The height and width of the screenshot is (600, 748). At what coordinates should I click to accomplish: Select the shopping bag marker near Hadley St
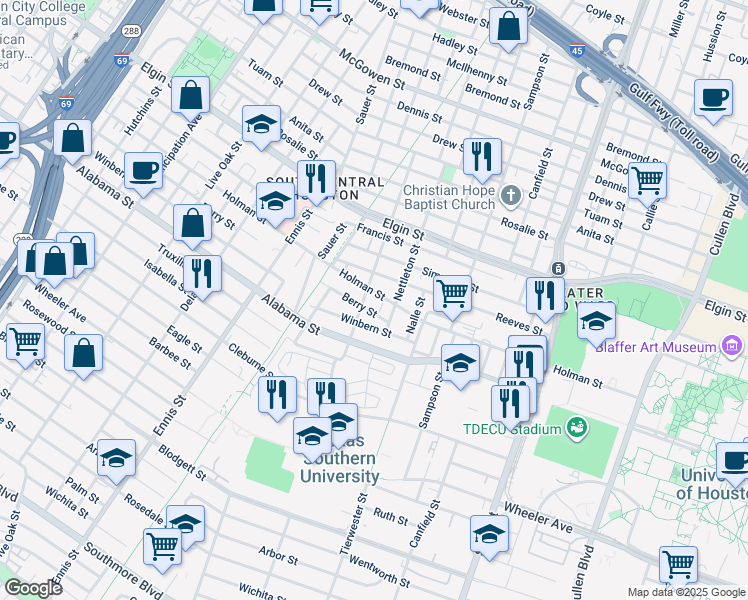(508, 27)
